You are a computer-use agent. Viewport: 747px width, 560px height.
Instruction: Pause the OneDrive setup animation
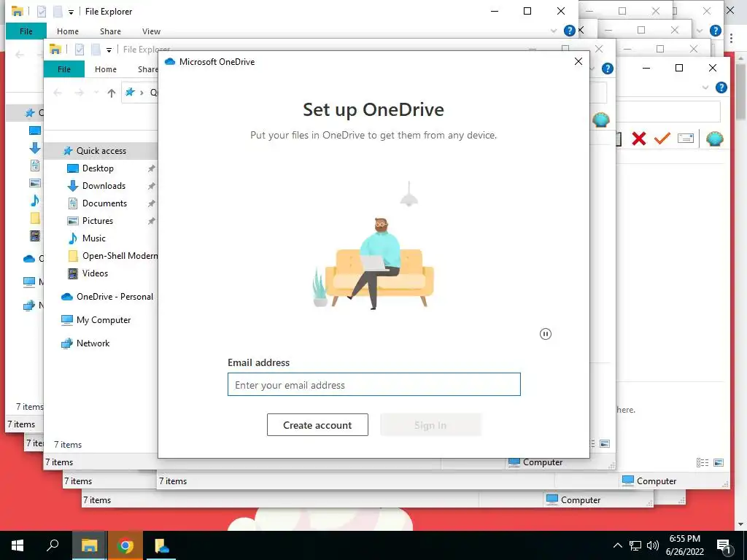546,334
